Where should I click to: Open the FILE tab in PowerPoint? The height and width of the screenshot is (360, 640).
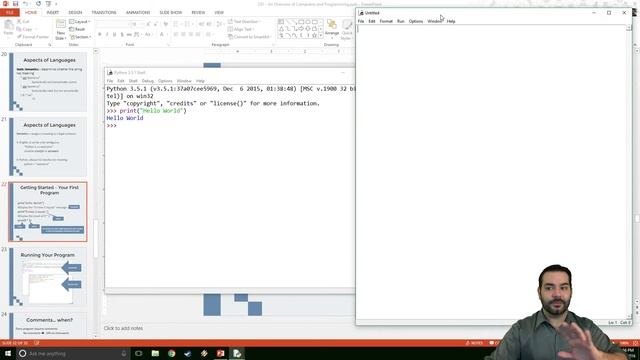(x=10, y=13)
